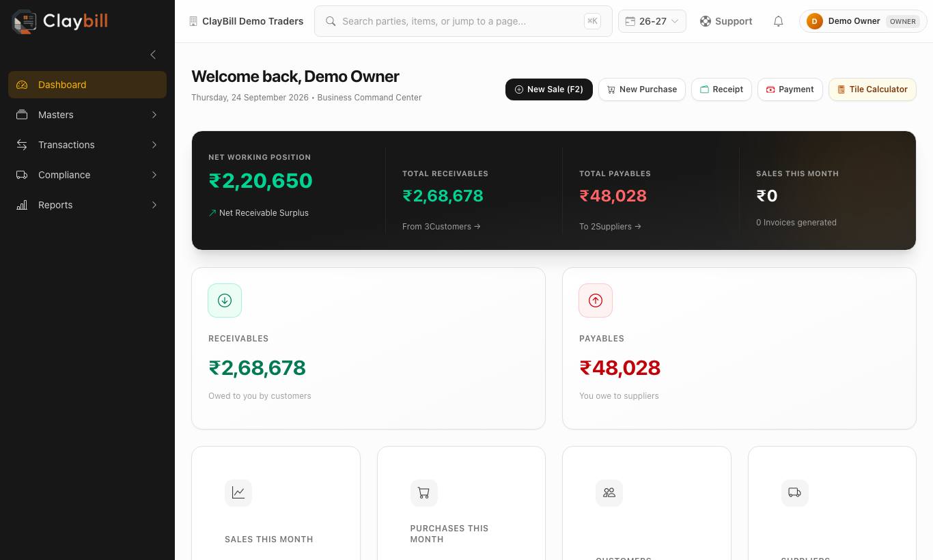The width and height of the screenshot is (933, 560).
Task: Click New Sale (F2) button
Action: (549, 89)
